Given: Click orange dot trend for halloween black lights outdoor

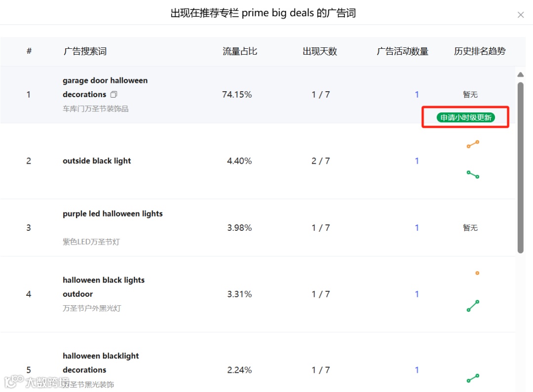Looking at the screenshot, I should pos(477,273).
